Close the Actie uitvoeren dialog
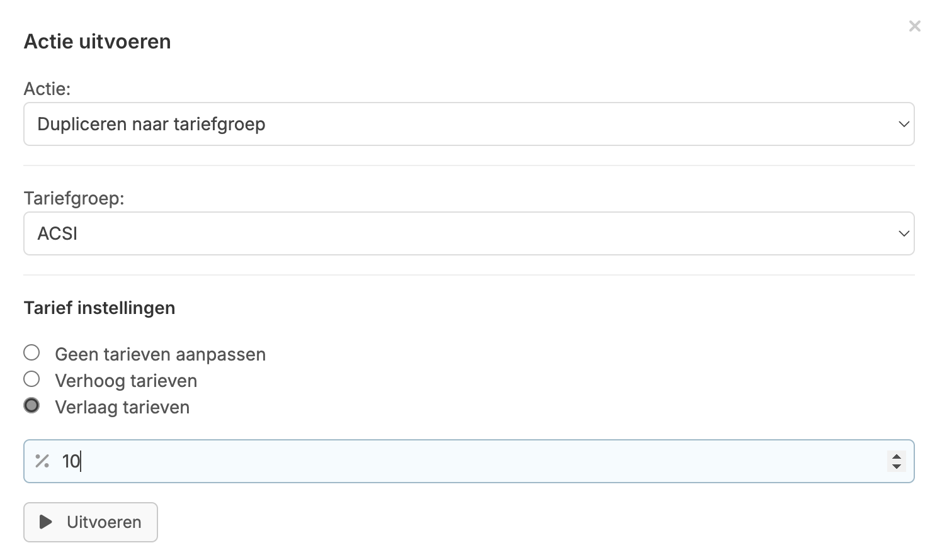This screenshot has height=560, width=942. 914,26
